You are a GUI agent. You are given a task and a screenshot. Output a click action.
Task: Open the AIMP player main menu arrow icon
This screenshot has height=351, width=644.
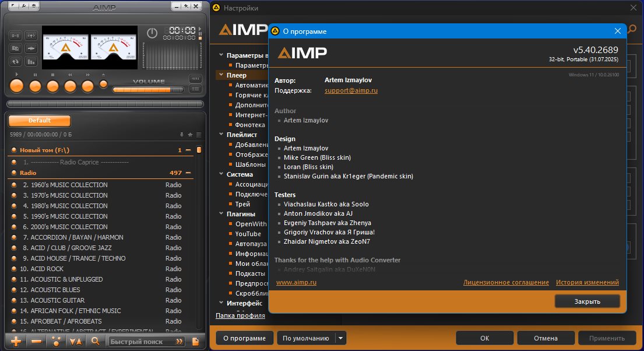[13, 6]
